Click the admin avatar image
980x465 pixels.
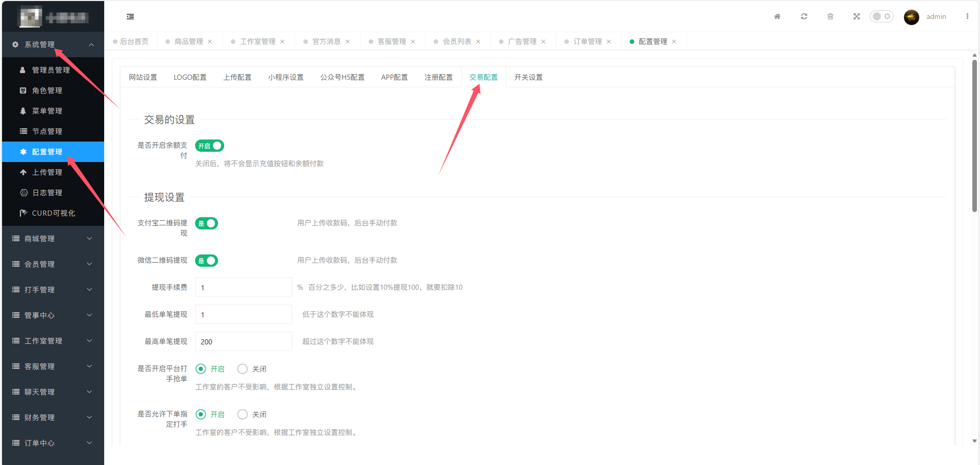pyautogui.click(x=911, y=17)
